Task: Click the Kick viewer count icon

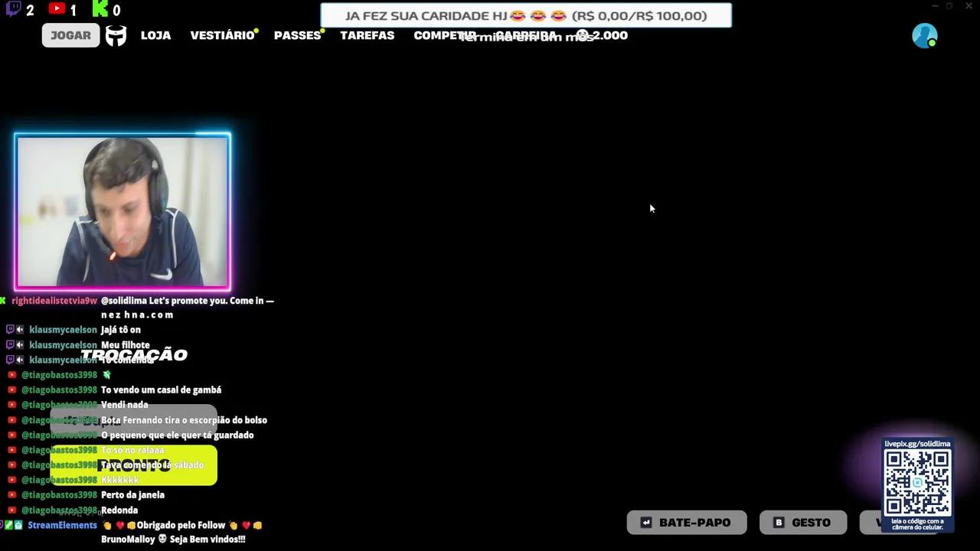Action: click(100, 9)
